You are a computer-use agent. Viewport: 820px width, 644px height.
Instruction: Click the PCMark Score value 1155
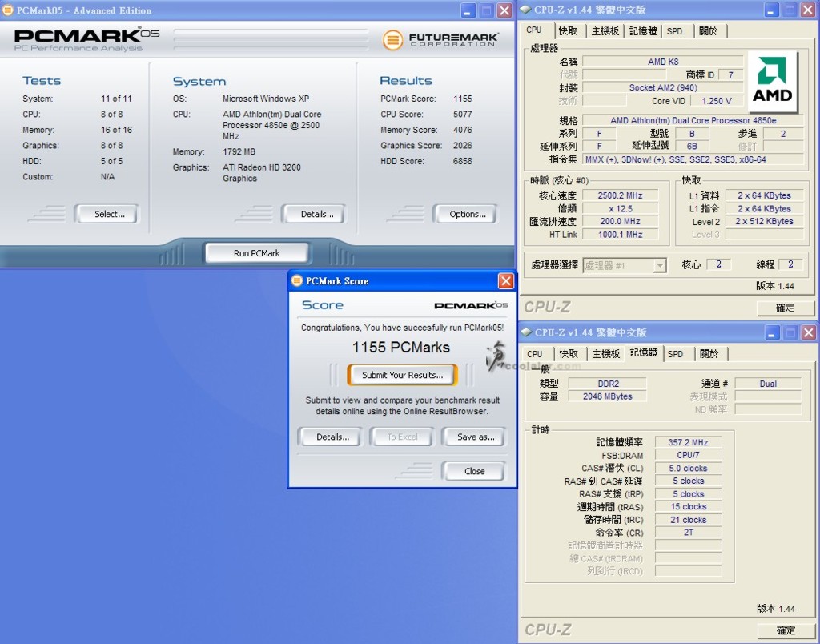(x=462, y=99)
